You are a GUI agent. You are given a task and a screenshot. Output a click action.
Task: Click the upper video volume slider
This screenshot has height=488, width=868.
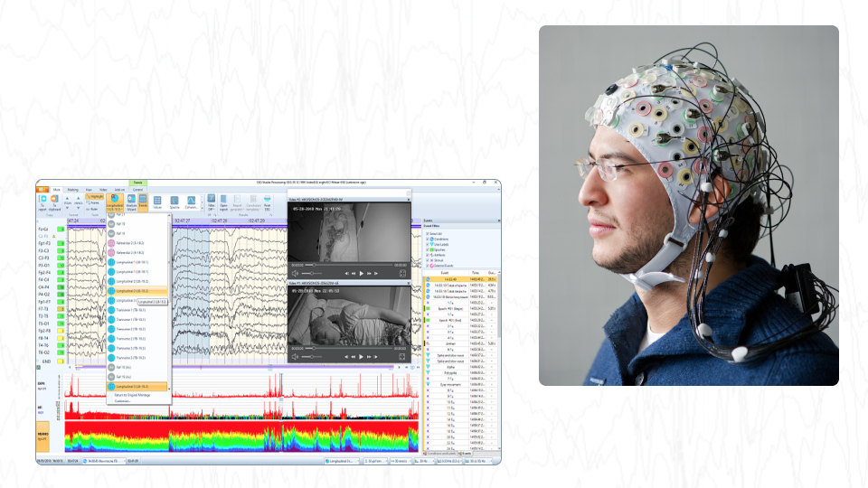312,273
